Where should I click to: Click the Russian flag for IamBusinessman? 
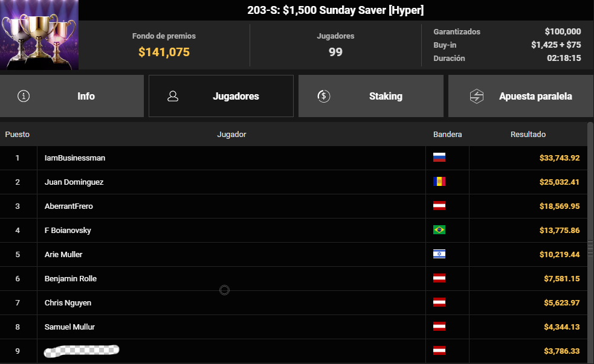(x=439, y=158)
